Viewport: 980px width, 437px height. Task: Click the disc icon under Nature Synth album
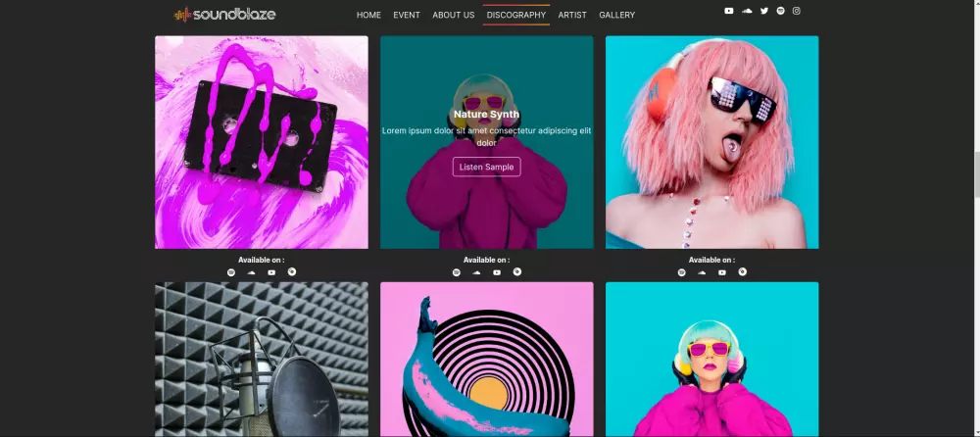(x=516, y=272)
